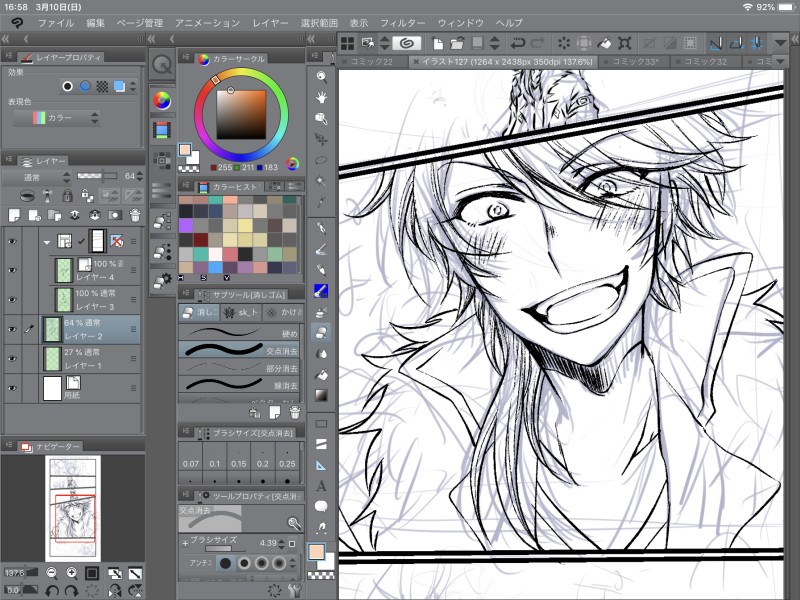Click the purple swatch in color set
Viewport: 800px width, 600px height.
click(186, 227)
